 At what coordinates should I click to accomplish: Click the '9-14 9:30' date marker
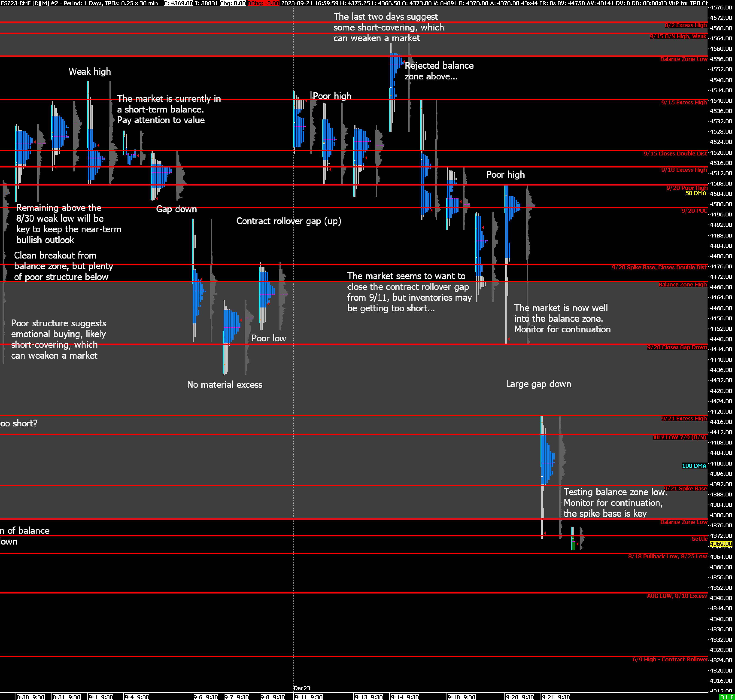click(405, 697)
